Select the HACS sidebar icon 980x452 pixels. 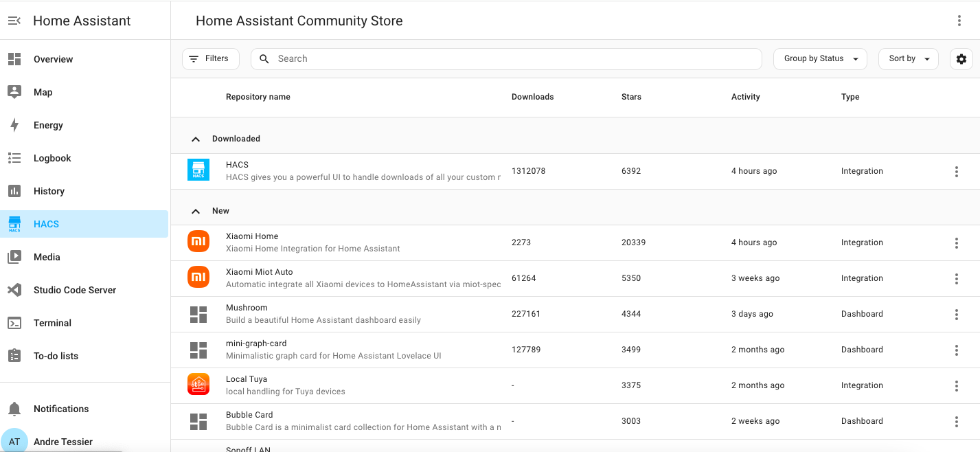tap(14, 224)
